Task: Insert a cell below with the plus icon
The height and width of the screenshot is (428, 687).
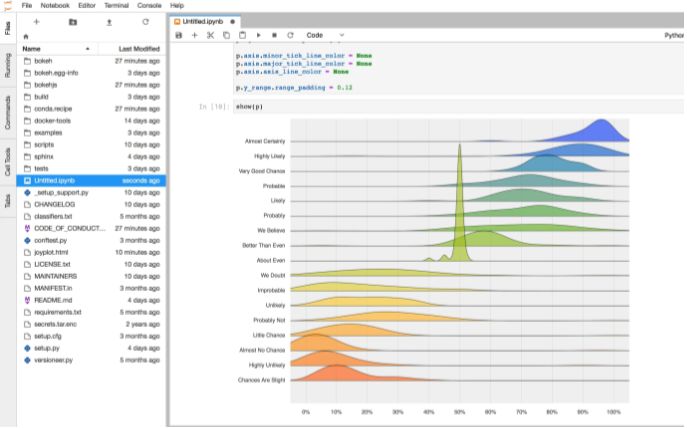Action: point(195,35)
